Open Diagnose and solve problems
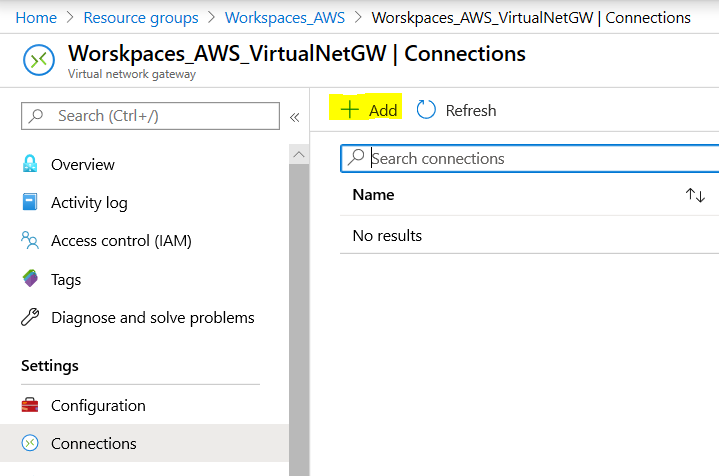The width and height of the screenshot is (719, 476). coord(152,318)
